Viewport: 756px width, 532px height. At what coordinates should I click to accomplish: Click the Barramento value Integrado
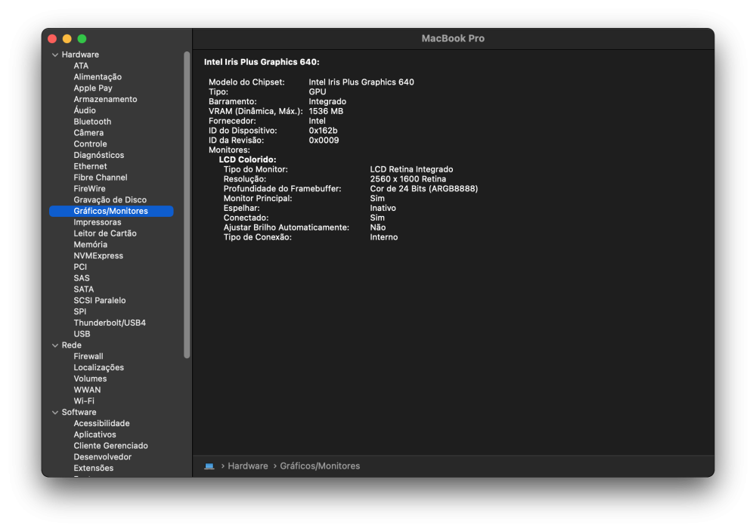(327, 102)
